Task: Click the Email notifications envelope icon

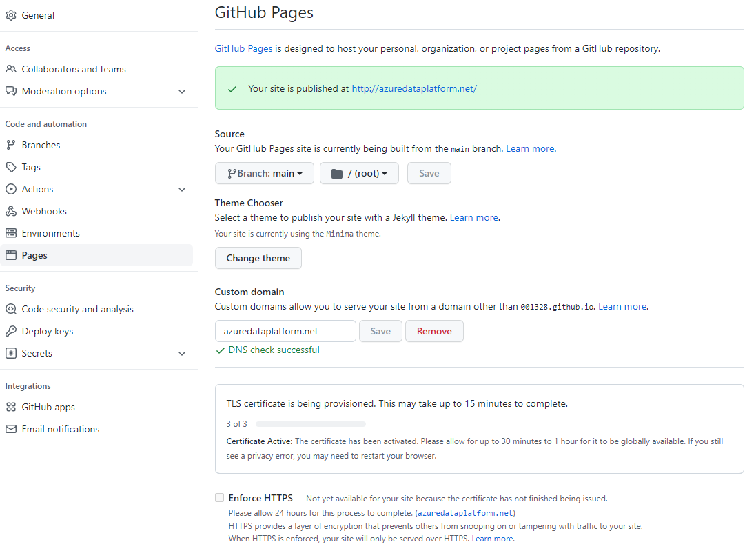Action: (10, 429)
